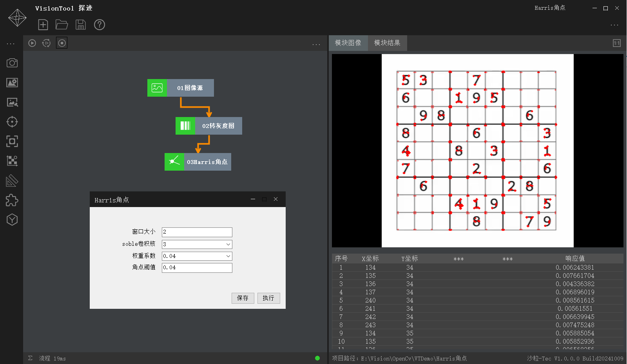Click the Harris角点 title in the header
The width and height of the screenshot is (627, 364).
(x=550, y=8)
